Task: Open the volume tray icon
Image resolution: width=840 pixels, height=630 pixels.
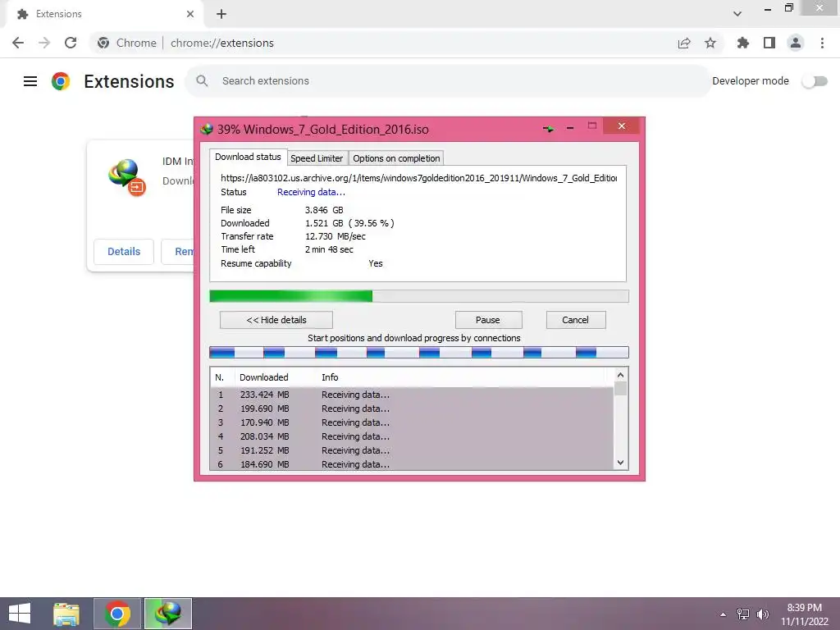Action: [762, 614]
